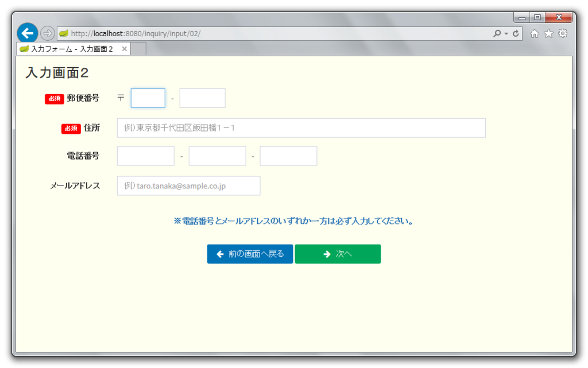Click the 必須 badge beside 郵便番号

[x=55, y=99]
